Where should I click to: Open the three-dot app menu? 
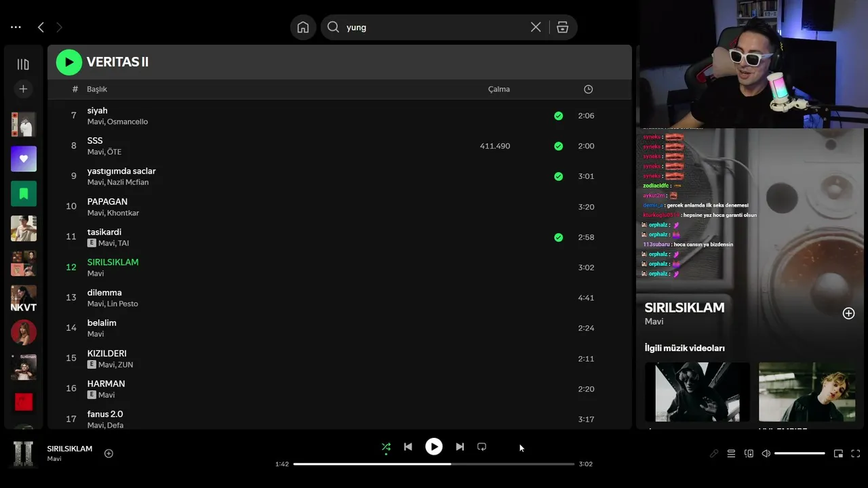[x=16, y=27]
